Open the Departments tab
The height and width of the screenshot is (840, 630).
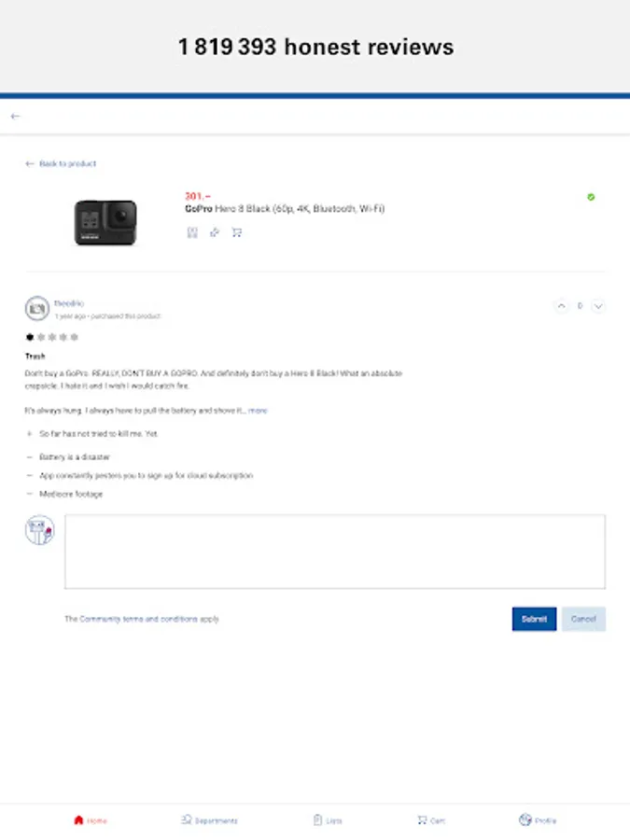point(209,820)
